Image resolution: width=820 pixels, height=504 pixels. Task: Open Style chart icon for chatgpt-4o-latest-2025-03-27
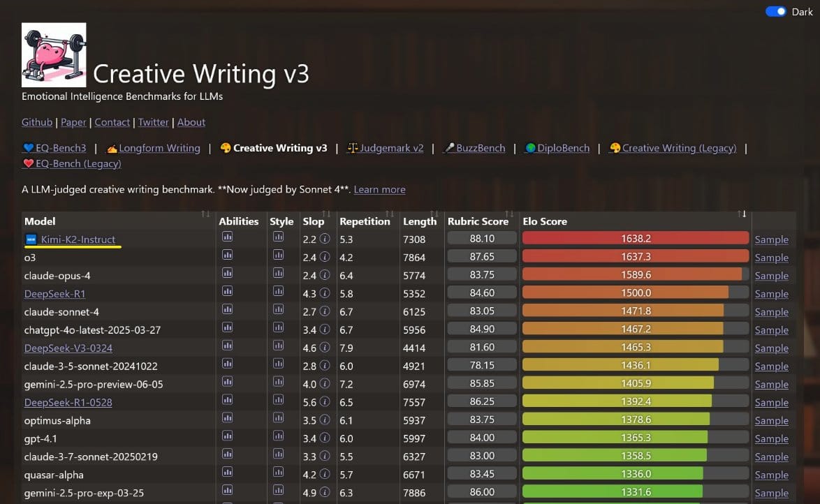point(278,327)
